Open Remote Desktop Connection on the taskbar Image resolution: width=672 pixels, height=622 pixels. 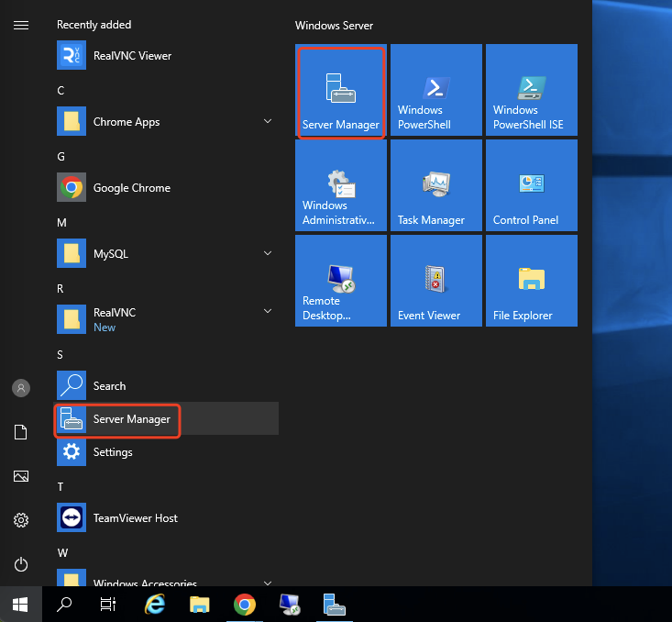point(290,605)
